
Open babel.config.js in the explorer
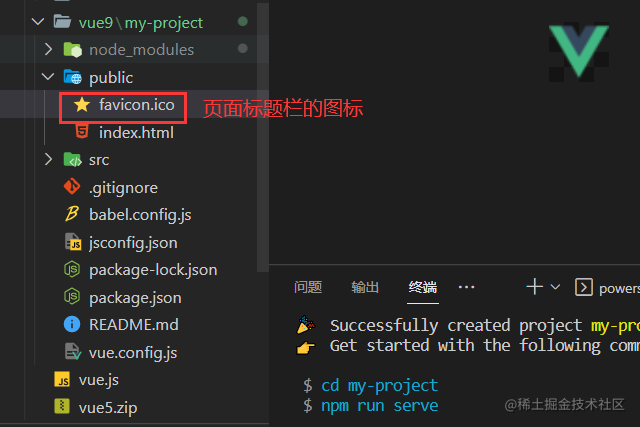(x=140, y=215)
